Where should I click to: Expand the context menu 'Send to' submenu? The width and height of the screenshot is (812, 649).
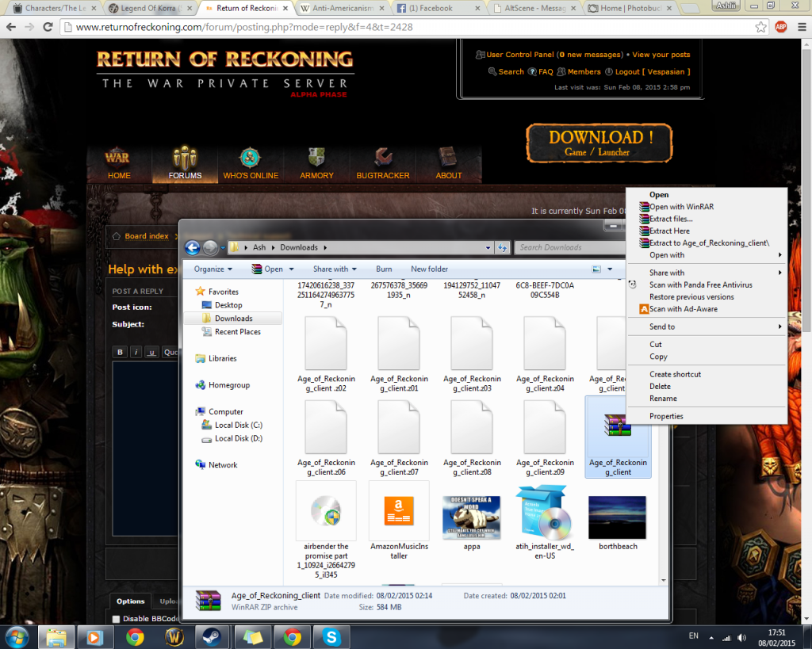(707, 326)
